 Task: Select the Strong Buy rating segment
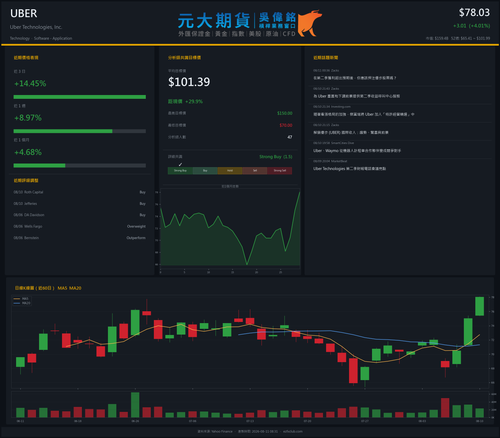point(180,171)
